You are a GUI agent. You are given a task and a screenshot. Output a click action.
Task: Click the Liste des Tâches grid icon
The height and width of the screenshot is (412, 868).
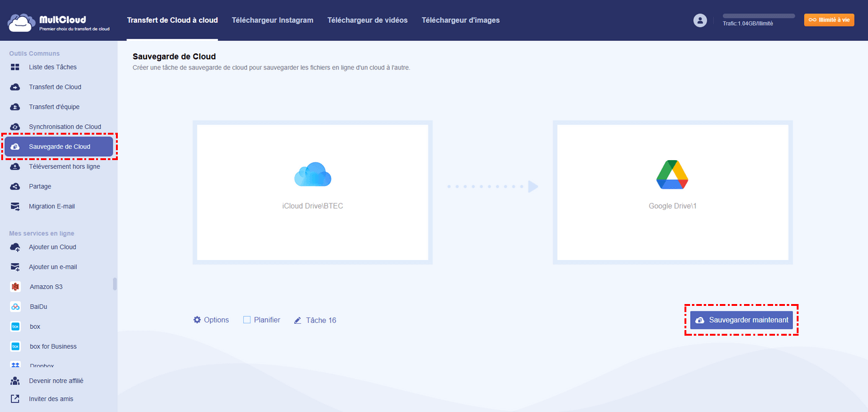click(15, 67)
